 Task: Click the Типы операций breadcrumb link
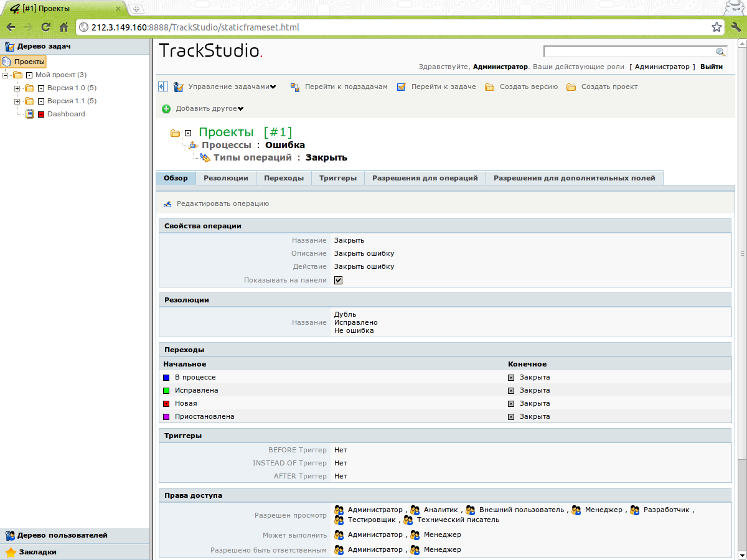click(x=253, y=157)
